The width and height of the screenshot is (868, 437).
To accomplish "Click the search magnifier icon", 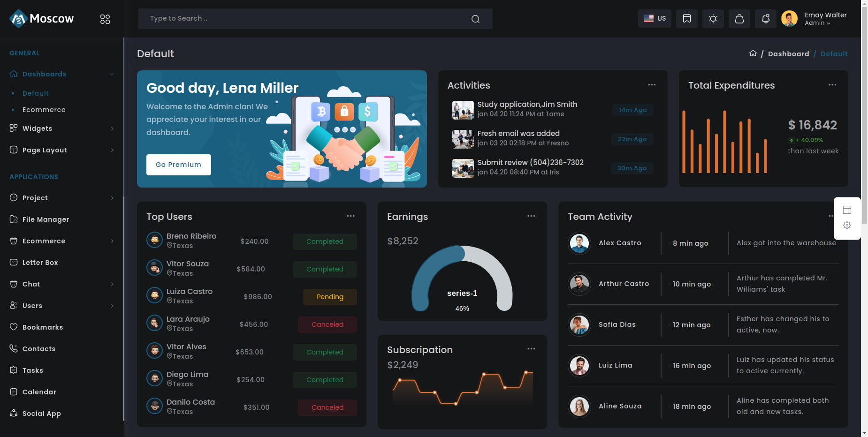I will (475, 19).
